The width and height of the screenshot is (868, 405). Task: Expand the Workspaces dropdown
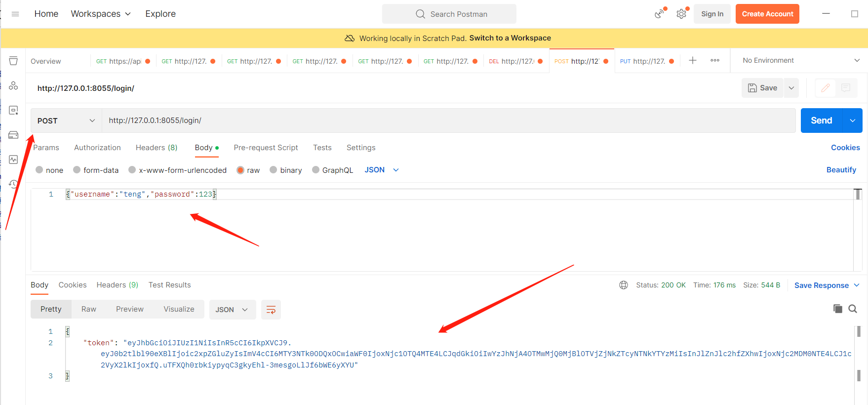pos(101,14)
